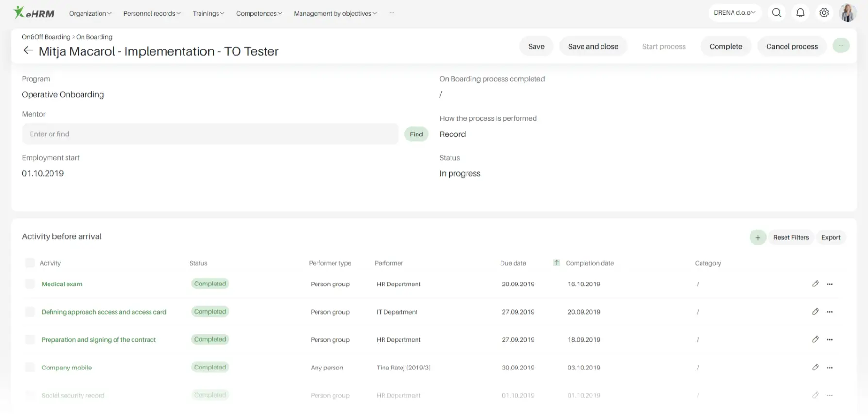Click the green more actions button in header

841,46
